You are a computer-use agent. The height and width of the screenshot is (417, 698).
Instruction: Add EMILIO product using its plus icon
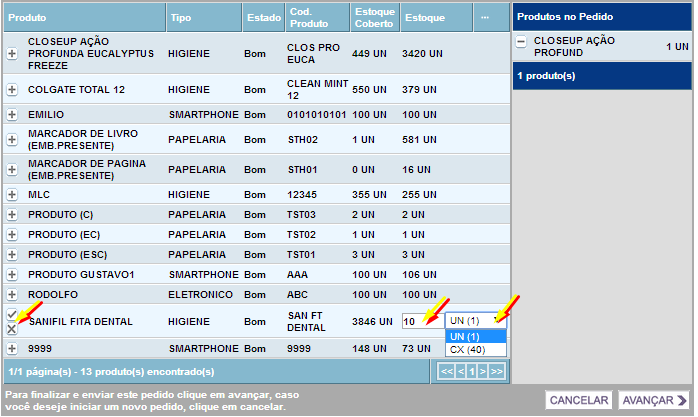(12, 114)
